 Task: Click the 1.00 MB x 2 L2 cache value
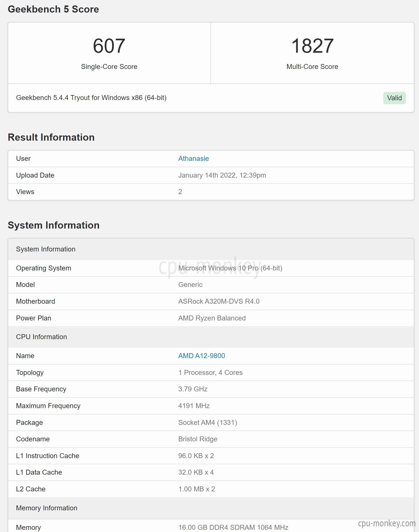197,489
